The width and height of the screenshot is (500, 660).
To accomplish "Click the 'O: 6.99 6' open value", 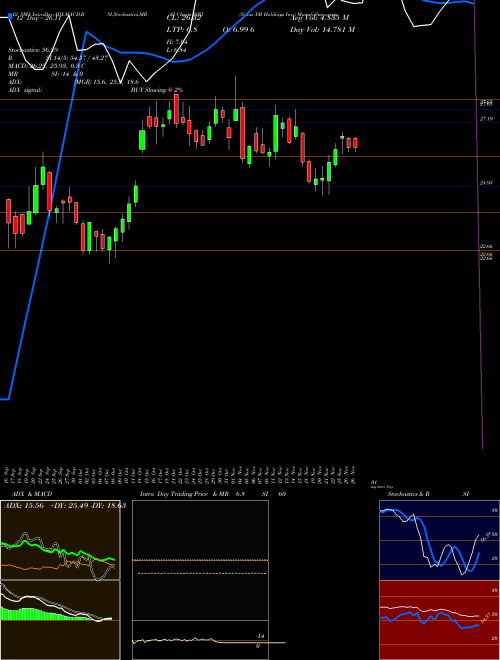I will (239, 30).
